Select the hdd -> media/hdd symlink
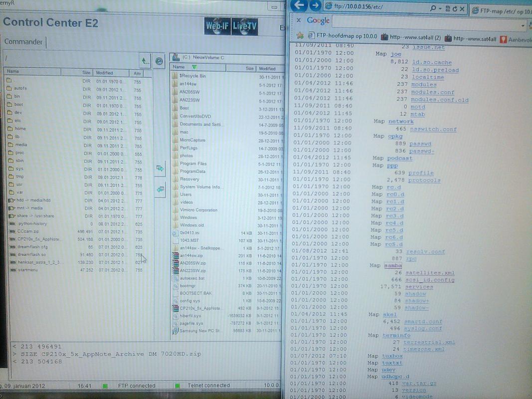Screen dimensions: 532x399 coord(29,200)
